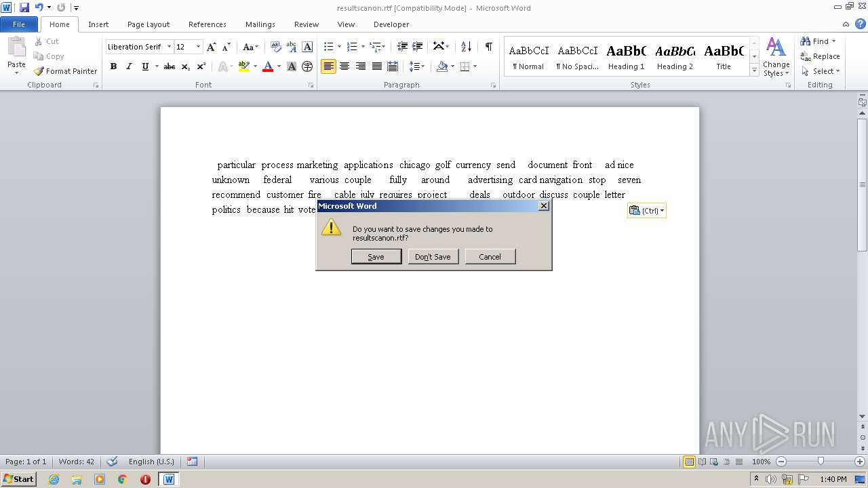This screenshot has width=868, height=488.
Task: Open the Windows Start menu
Action: [x=19, y=479]
